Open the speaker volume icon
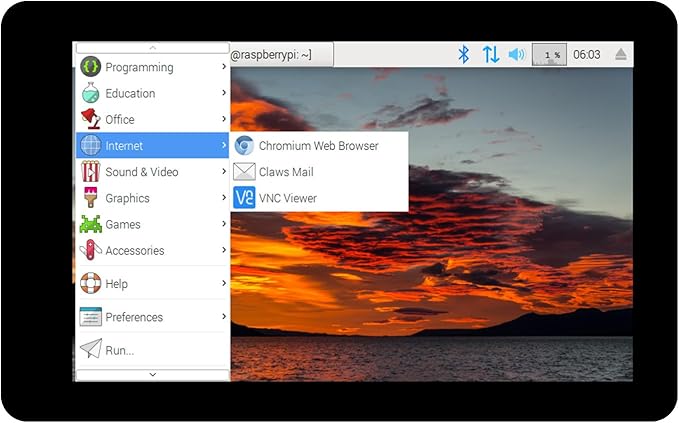Screen dimensions: 679x423 516,55
